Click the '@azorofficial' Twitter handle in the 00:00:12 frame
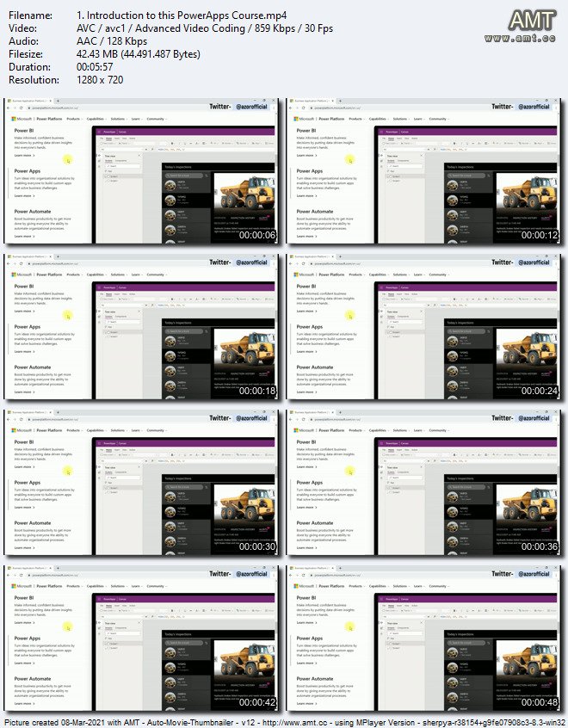Image resolution: width=568 pixels, height=728 pixels. 534,107
